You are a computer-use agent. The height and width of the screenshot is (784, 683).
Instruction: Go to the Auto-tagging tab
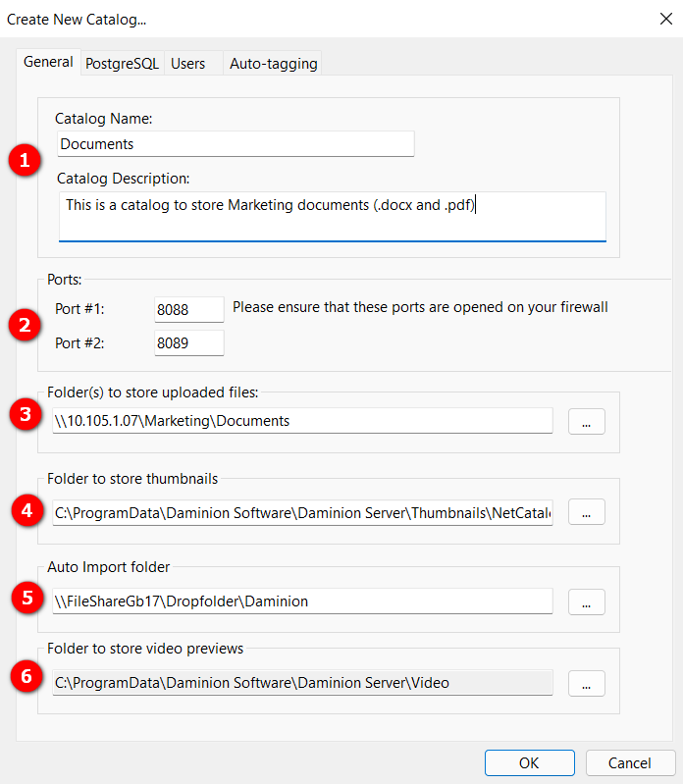coord(273,63)
